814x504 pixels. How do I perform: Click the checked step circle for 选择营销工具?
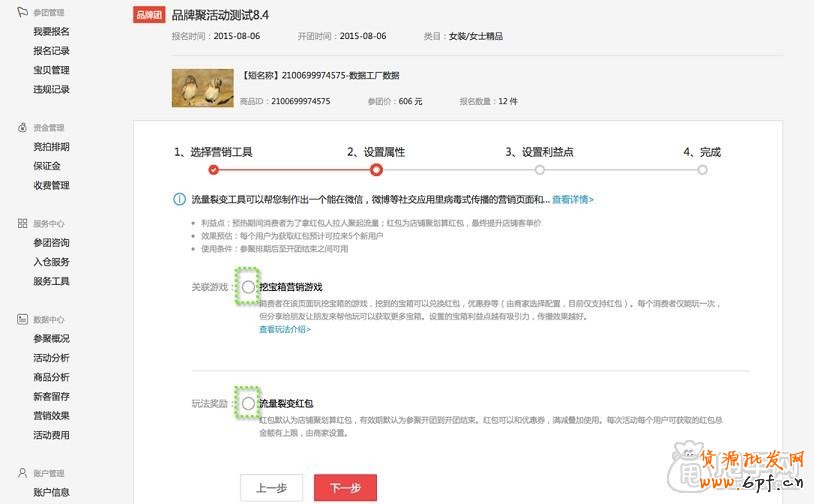pyautogui.click(x=213, y=170)
